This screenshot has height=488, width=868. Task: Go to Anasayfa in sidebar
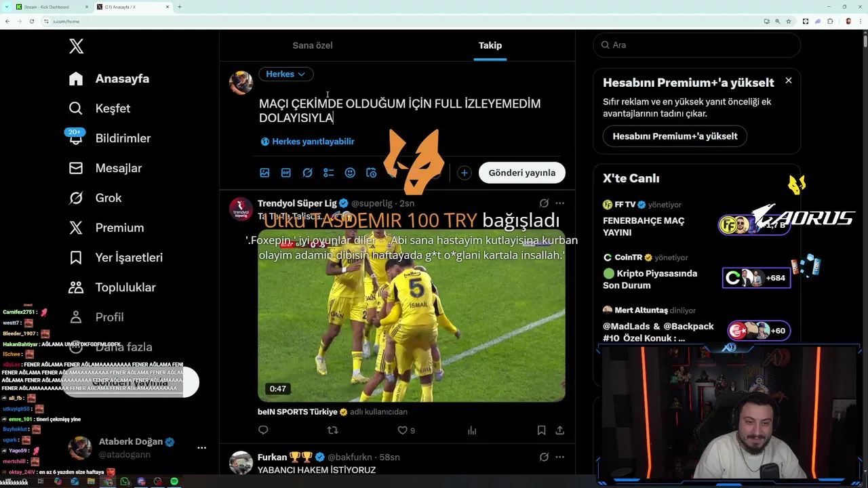click(109, 79)
